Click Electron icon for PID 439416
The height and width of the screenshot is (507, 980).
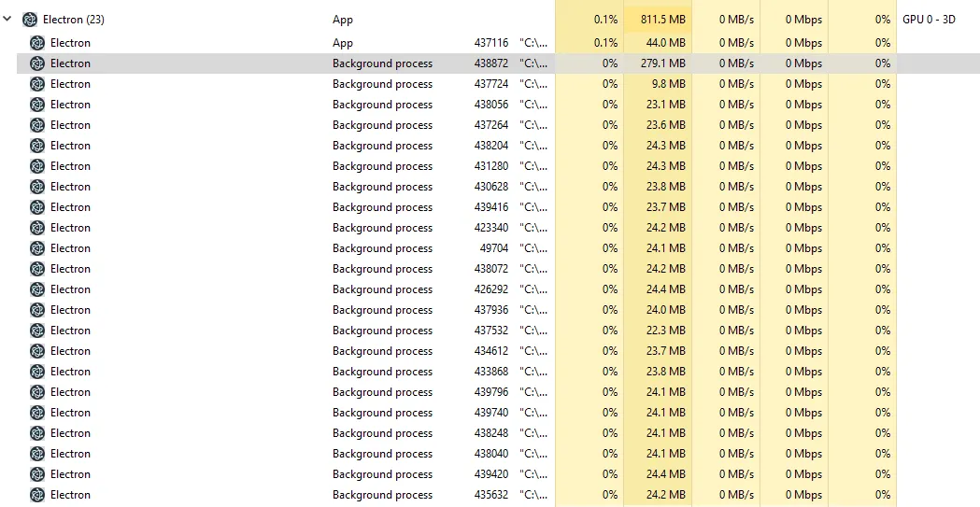37,207
